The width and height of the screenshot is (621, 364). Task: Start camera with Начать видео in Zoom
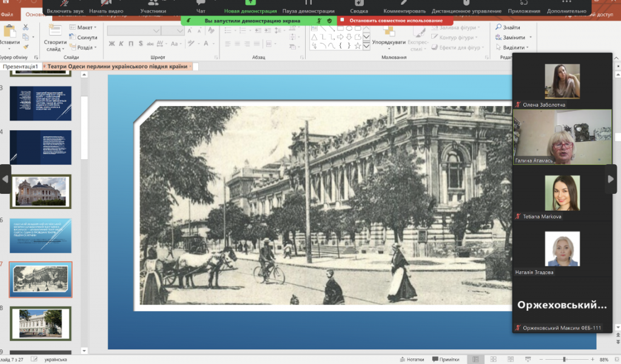point(106,7)
